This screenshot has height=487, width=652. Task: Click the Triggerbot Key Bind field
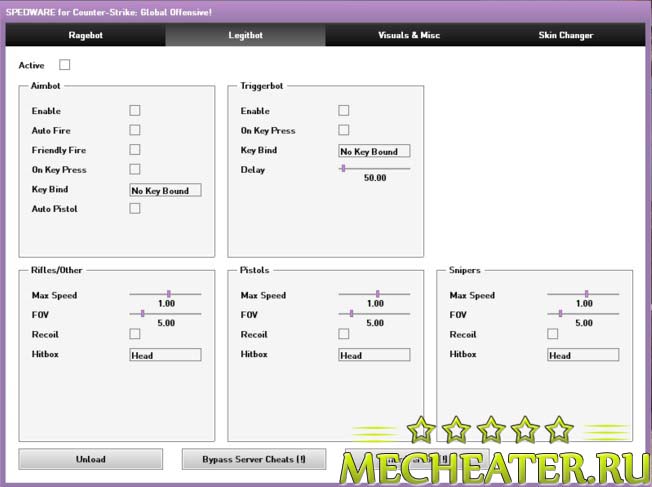[x=374, y=151]
